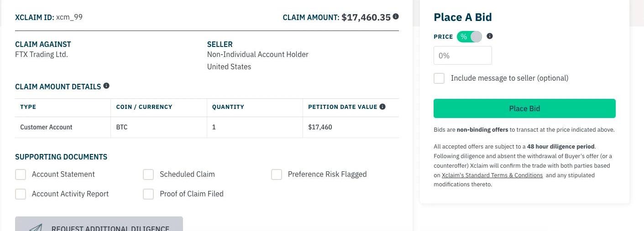Tick the Account Statement checkbox
Image resolution: width=644 pixels, height=231 pixels.
tap(21, 175)
